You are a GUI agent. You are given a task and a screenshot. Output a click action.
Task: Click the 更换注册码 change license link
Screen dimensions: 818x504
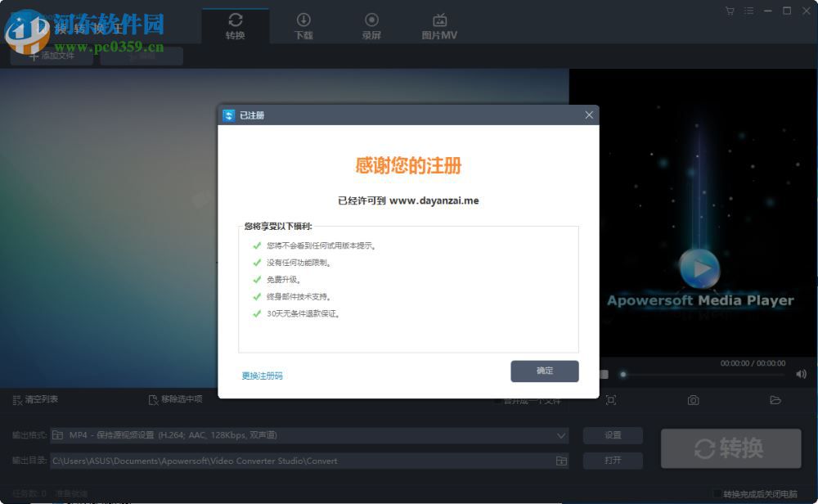pos(261,375)
